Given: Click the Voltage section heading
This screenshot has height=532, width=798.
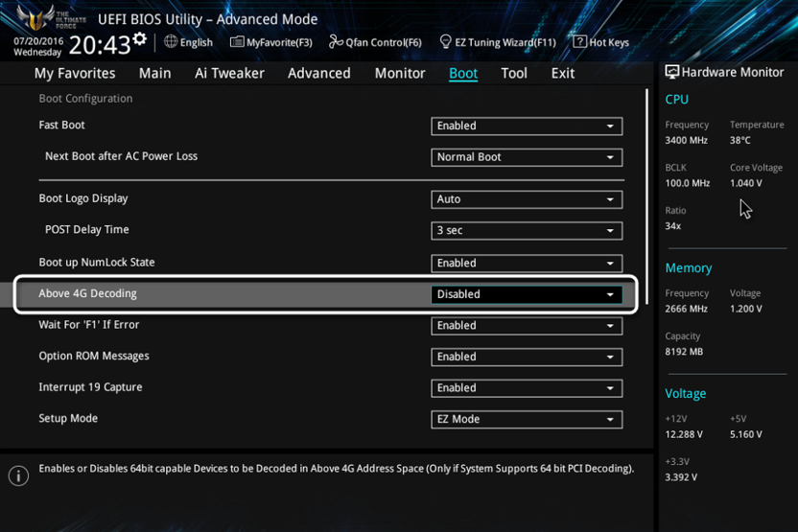Looking at the screenshot, I should (686, 394).
